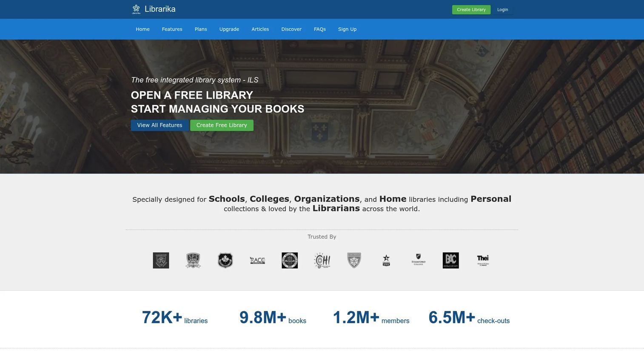Image resolution: width=644 pixels, height=362 pixels.
Task: Open the FAQs page
Action: click(320, 29)
